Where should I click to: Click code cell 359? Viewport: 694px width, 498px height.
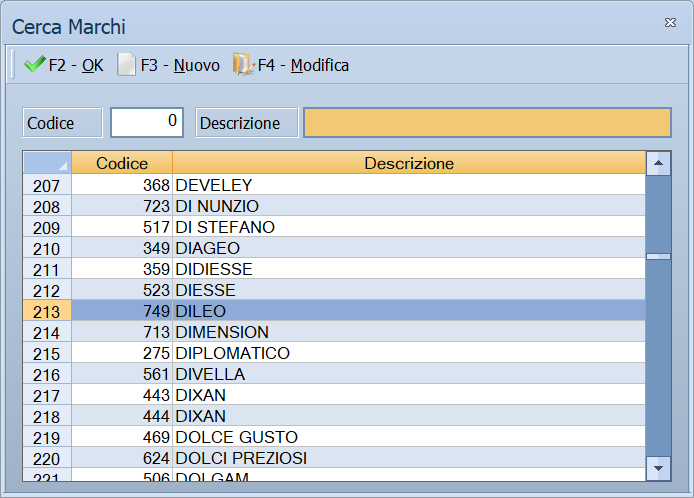[122, 269]
